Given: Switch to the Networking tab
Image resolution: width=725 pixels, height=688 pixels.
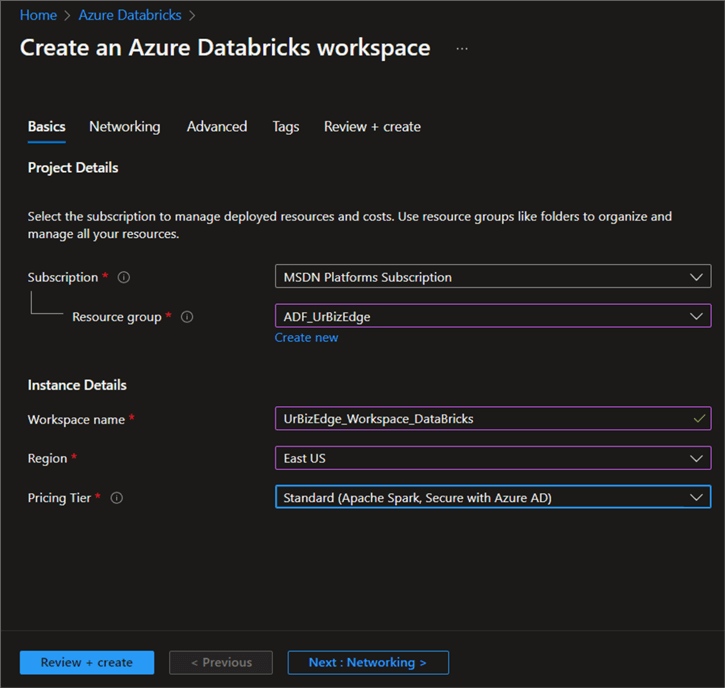Looking at the screenshot, I should pos(124,127).
